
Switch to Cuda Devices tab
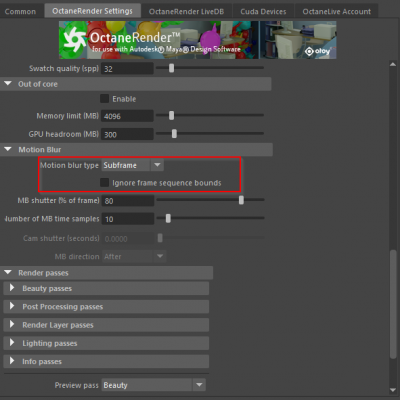coord(263,11)
